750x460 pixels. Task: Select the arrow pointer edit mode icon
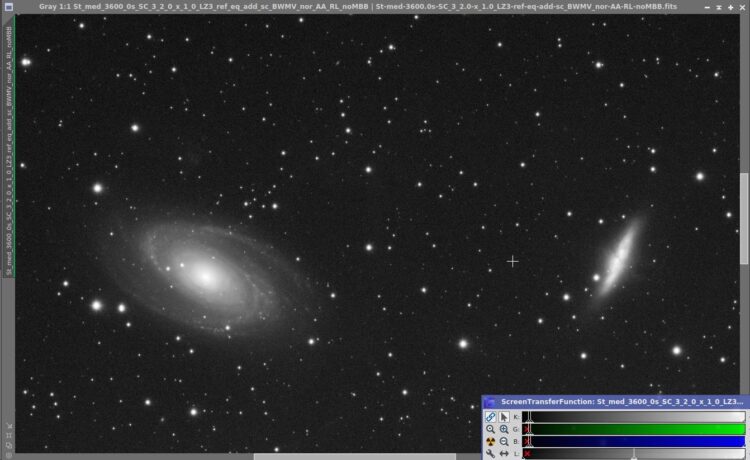pos(504,417)
